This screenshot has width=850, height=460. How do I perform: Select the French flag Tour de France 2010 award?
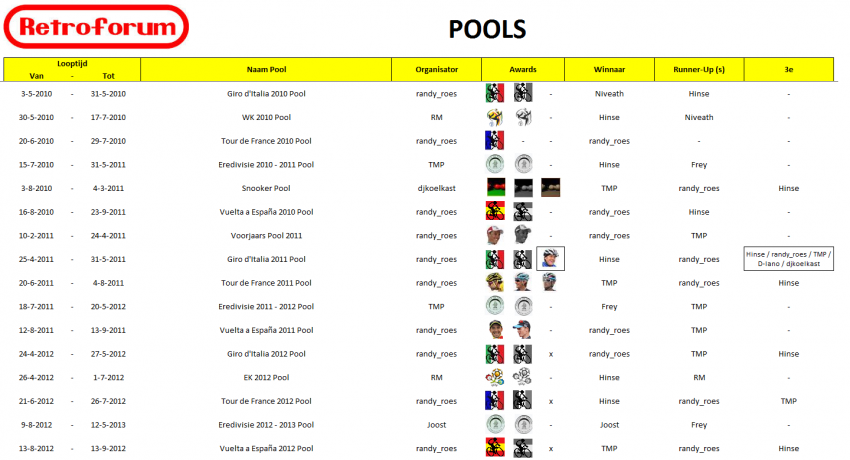[494, 141]
